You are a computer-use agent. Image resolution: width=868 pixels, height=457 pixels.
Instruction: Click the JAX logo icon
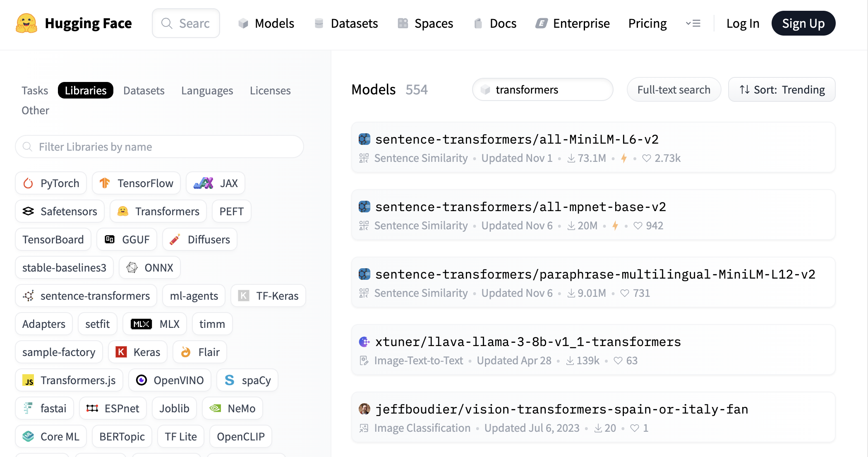coord(204,183)
